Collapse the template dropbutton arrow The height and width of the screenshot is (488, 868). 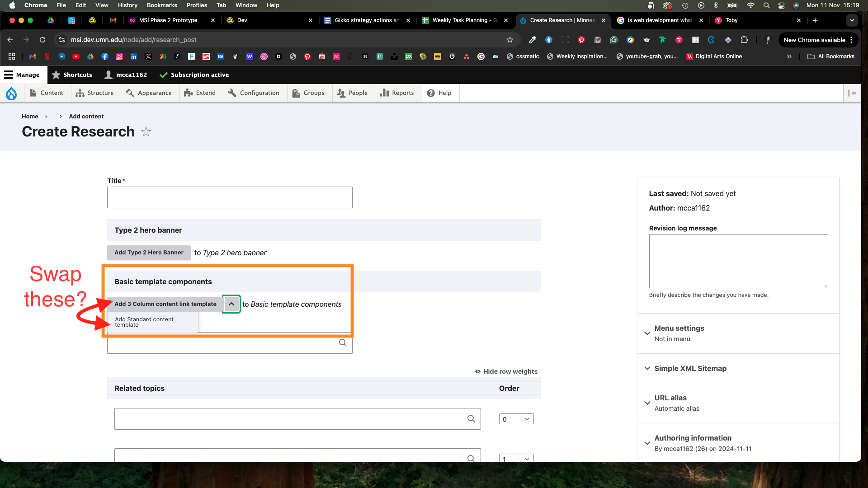coord(231,304)
